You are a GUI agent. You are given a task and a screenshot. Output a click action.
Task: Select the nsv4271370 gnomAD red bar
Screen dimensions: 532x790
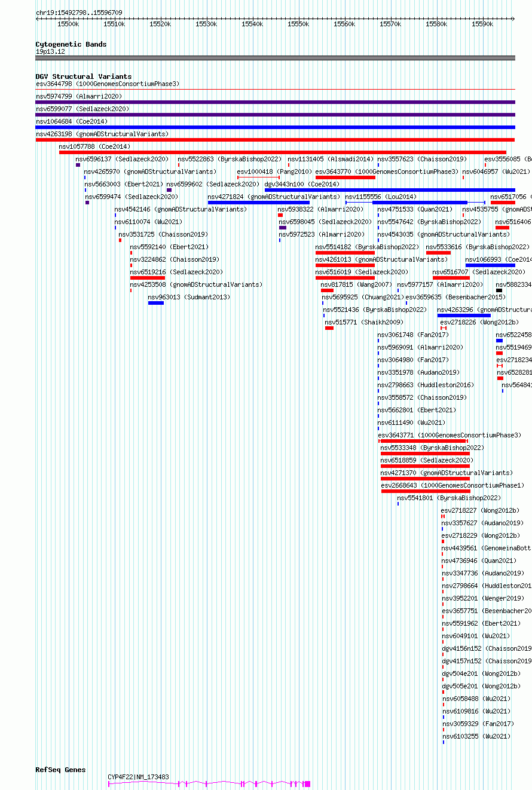click(425, 479)
